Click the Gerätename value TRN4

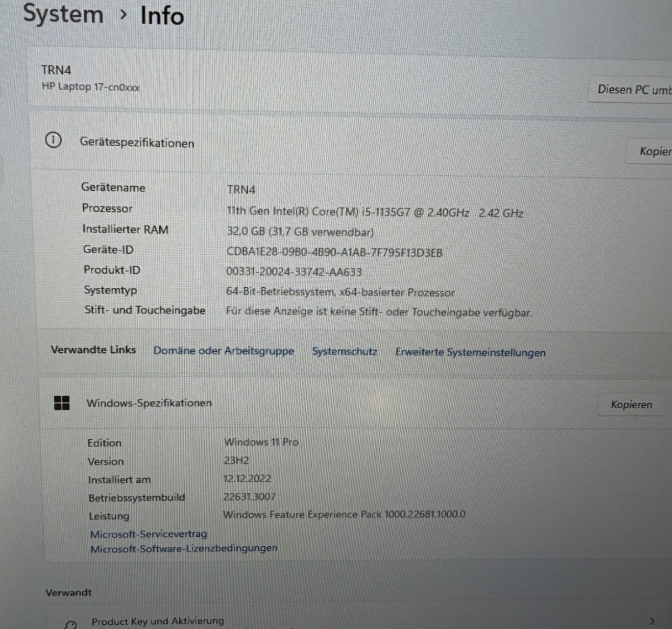pyautogui.click(x=241, y=189)
